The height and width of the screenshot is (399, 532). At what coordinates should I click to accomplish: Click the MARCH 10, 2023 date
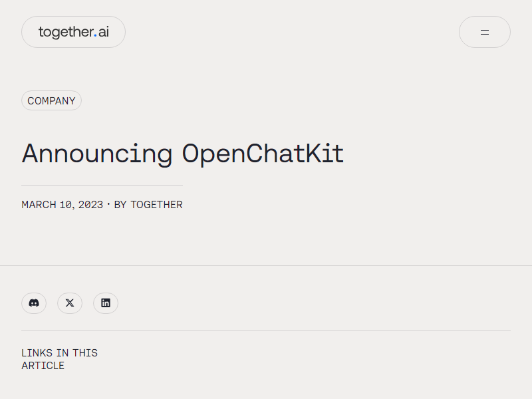62,205
